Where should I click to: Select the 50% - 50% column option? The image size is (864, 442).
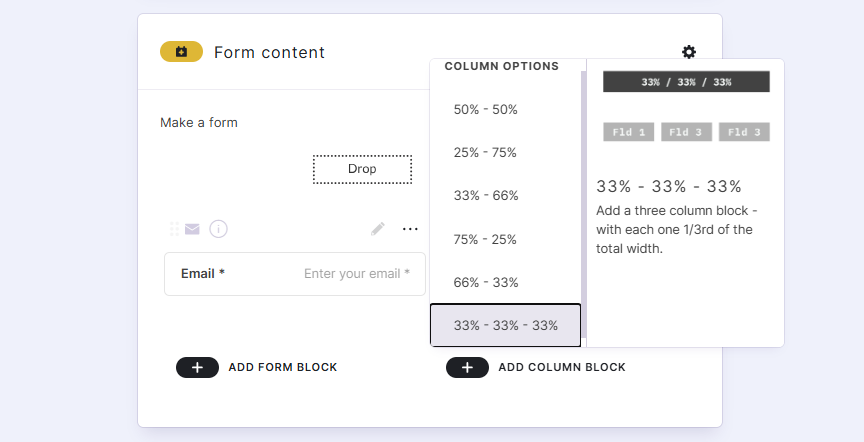point(486,109)
